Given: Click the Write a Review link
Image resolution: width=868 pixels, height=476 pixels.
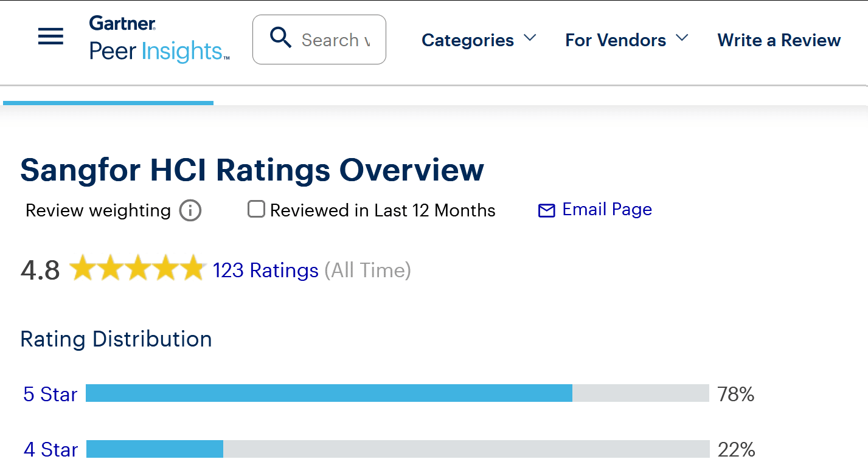Looking at the screenshot, I should click(x=779, y=40).
